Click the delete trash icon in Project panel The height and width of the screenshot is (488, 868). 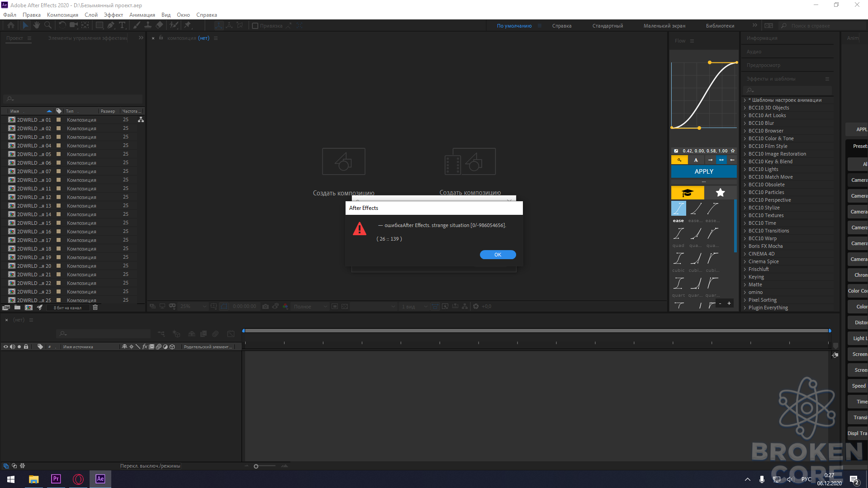click(95, 308)
